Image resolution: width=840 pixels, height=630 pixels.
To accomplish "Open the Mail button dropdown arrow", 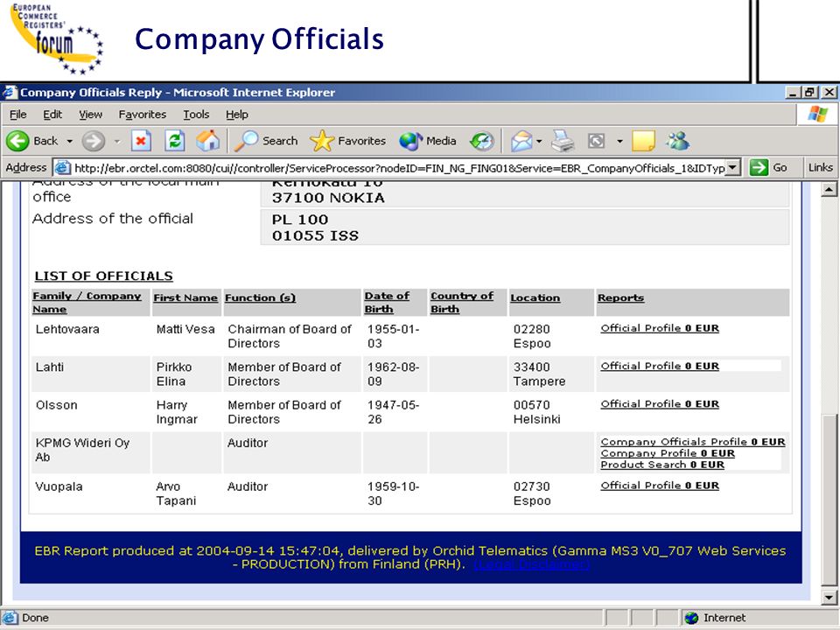I will click(x=540, y=142).
